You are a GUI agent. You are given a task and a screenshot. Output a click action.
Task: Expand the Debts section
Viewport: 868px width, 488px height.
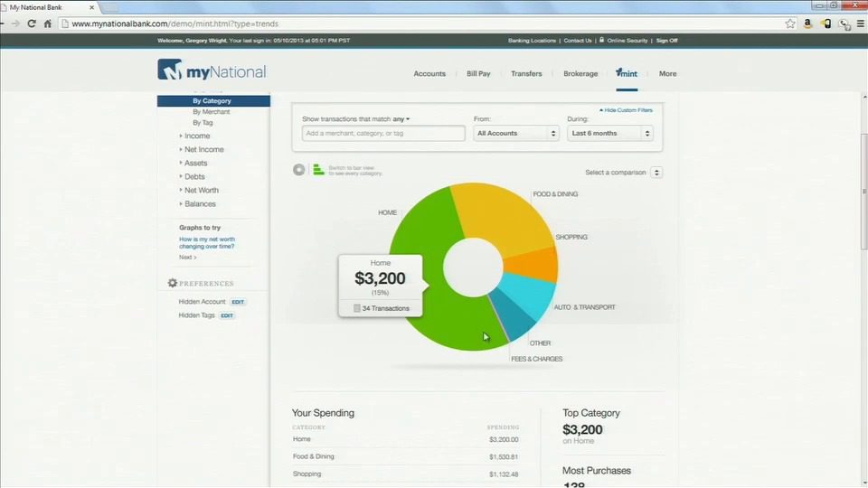194,176
